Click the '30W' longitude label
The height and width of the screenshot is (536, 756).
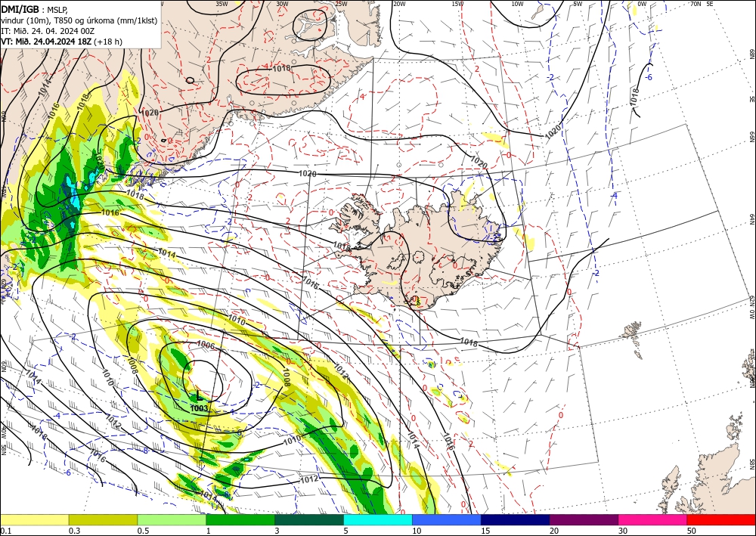pyautogui.click(x=283, y=4)
